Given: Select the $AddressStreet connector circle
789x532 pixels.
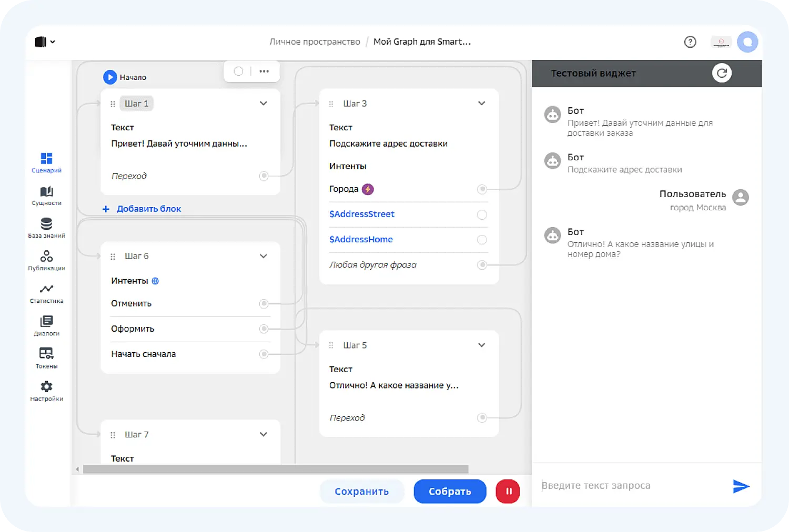Looking at the screenshot, I should click(482, 214).
